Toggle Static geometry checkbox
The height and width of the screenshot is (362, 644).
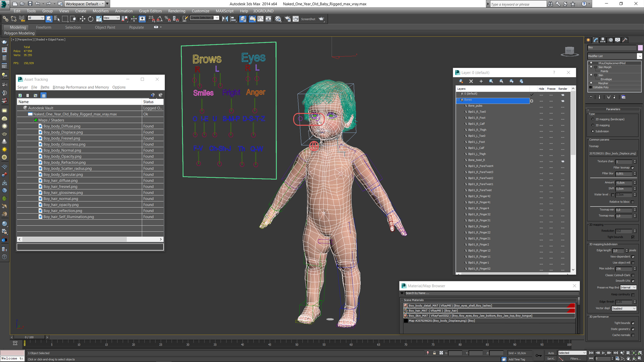tap(633, 329)
